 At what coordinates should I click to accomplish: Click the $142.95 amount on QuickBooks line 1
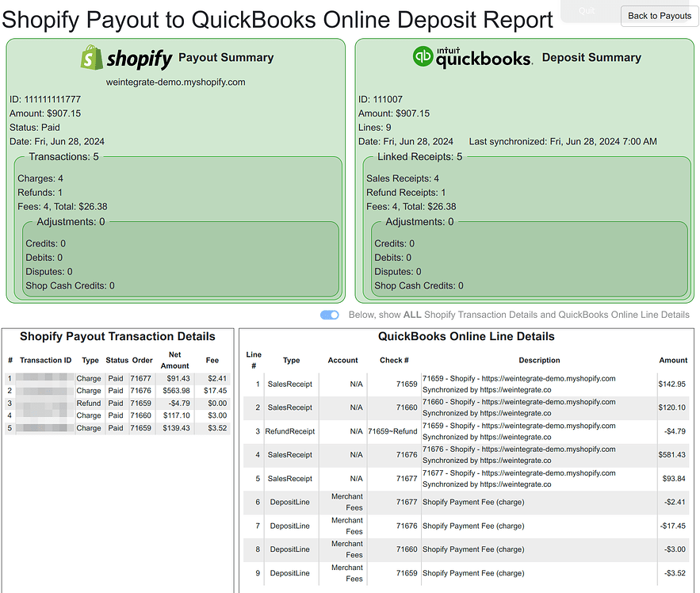(672, 384)
